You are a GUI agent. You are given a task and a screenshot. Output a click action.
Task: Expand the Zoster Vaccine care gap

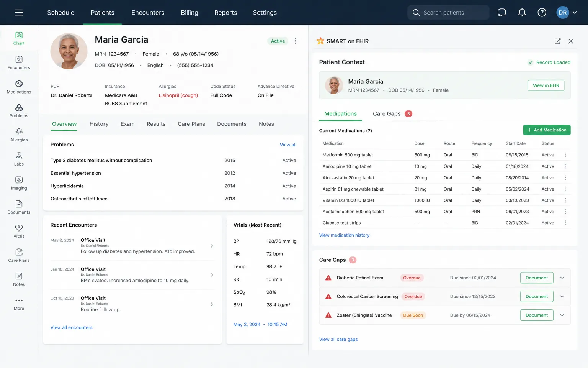click(562, 315)
